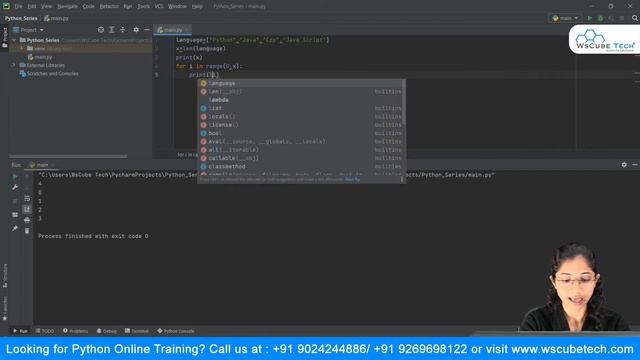
Task: Rerun main with the Run panel's green play icon
Action: click(15, 177)
